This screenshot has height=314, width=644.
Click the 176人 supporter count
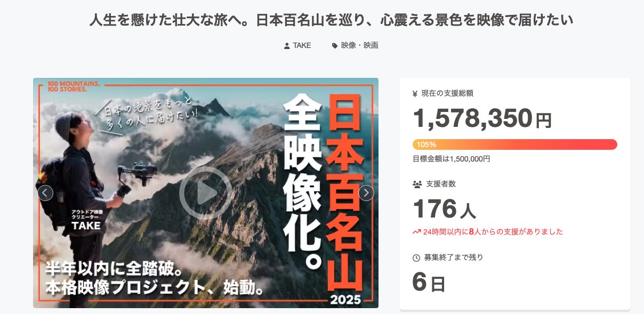pyautogui.click(x=444, y=208)
